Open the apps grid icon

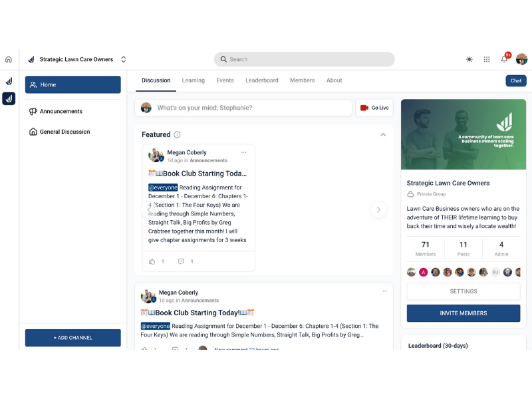(x=487, y=59)
